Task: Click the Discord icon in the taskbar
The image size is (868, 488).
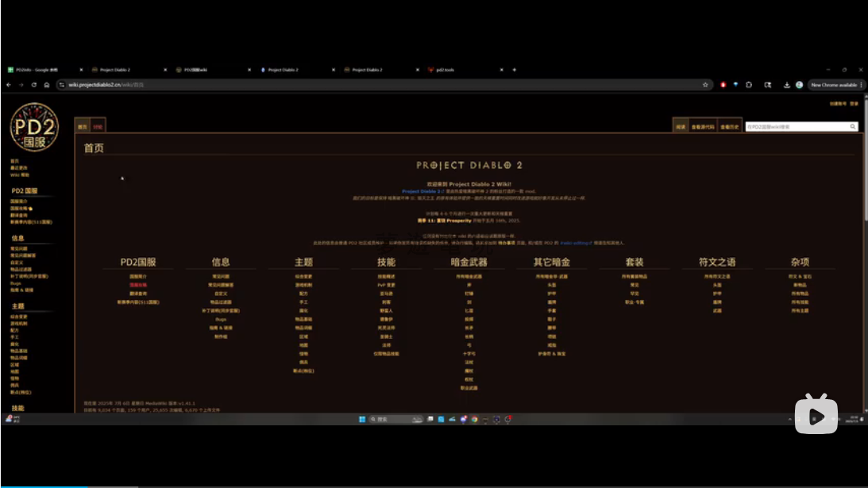Action: click(496, 419)
